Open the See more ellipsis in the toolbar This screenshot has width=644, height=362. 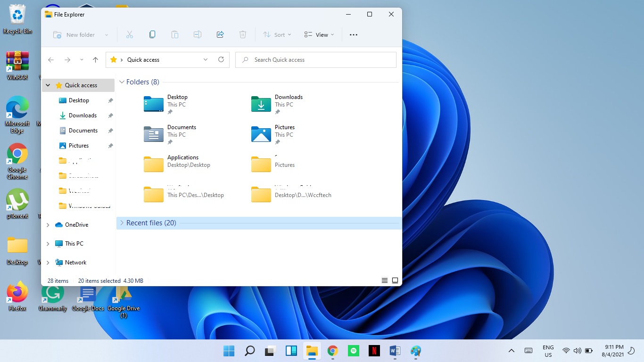click(353, 34)
